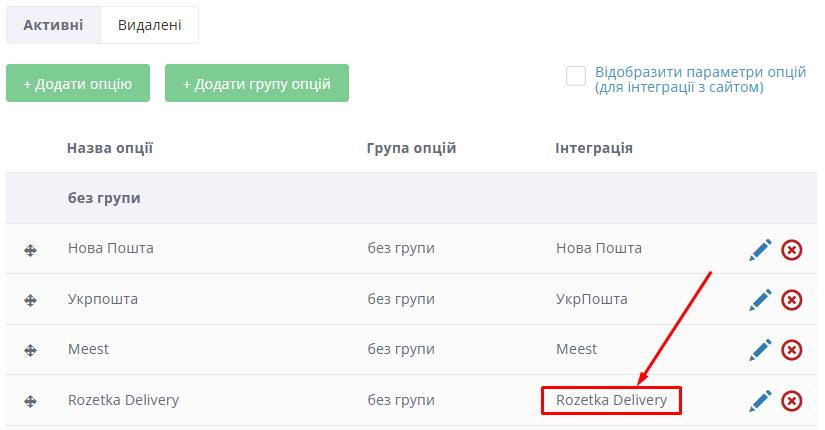
Task: Click pencil icon for Meest row
Action: [x=761, y=349]
